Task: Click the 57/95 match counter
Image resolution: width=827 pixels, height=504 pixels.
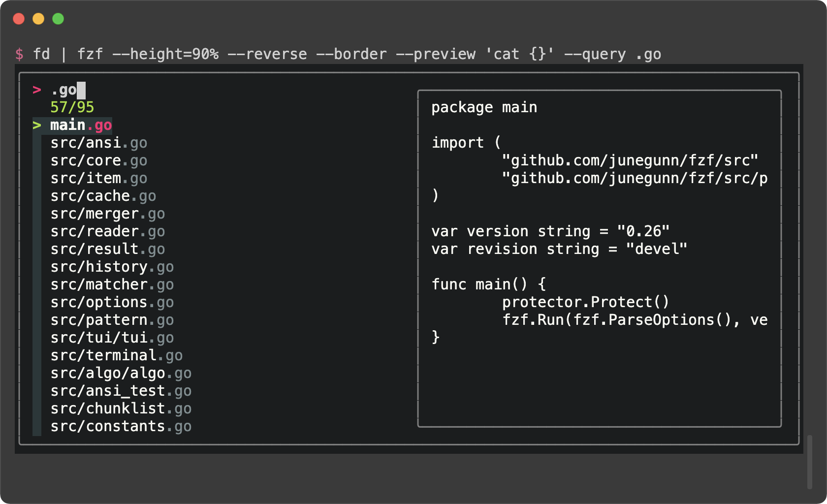Action: pyautogui.click(x=72, y=108)
